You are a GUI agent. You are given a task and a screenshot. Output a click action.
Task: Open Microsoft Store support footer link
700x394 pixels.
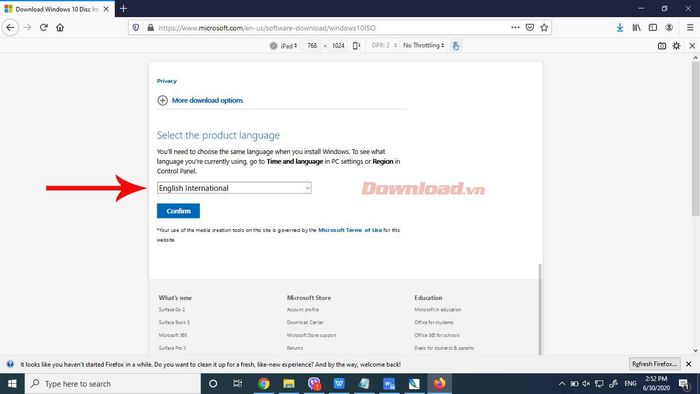[x=311, y=335]
